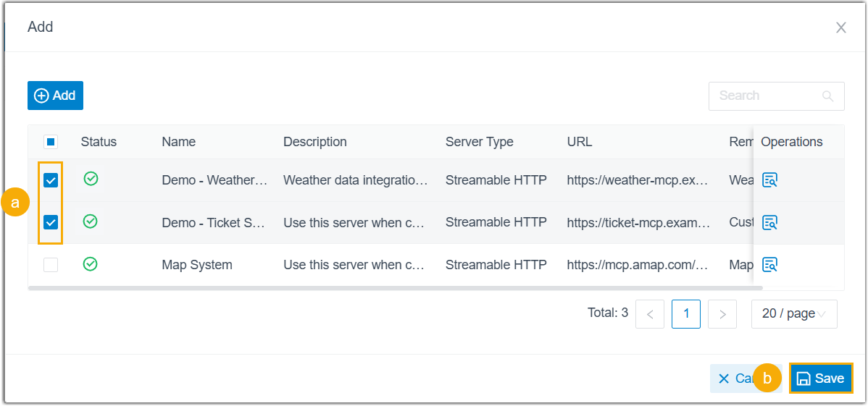View details of Demo - Weather server
Viewport: 868px width, 406px height.
(x=770, y=179)
